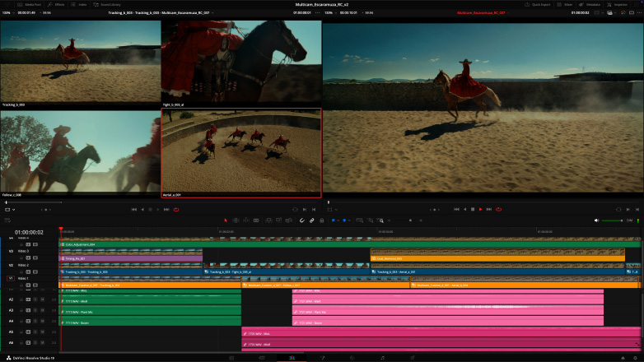Switch to the Edit page tab
Image resolution: width=644 pixels, height=362 pixels.
coord(291,358)
